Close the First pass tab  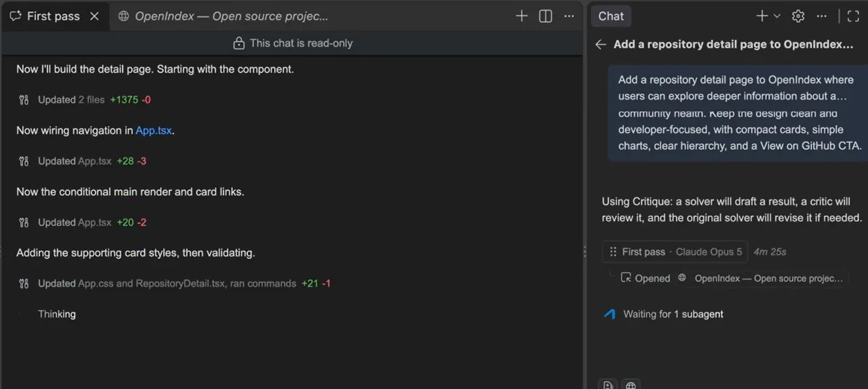pos(94,16)
